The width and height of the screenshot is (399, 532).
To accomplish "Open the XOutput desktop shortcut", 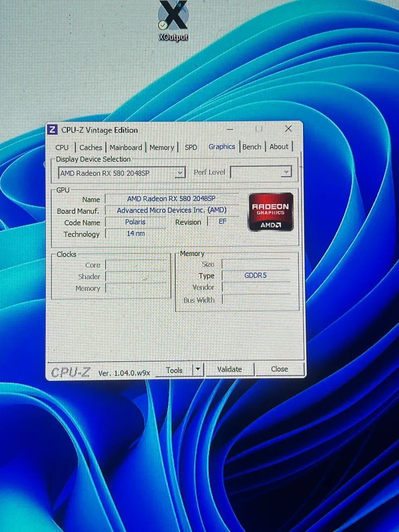I will (173, 21).
